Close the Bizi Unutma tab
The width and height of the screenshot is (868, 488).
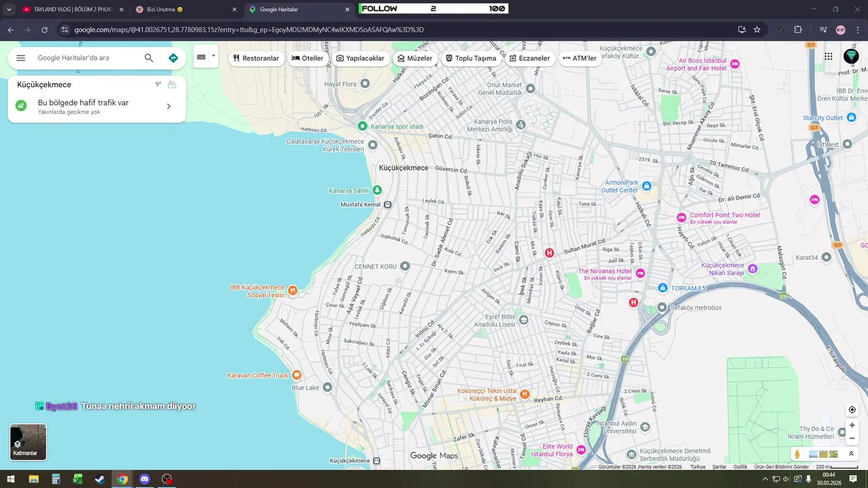coord(235,9)
